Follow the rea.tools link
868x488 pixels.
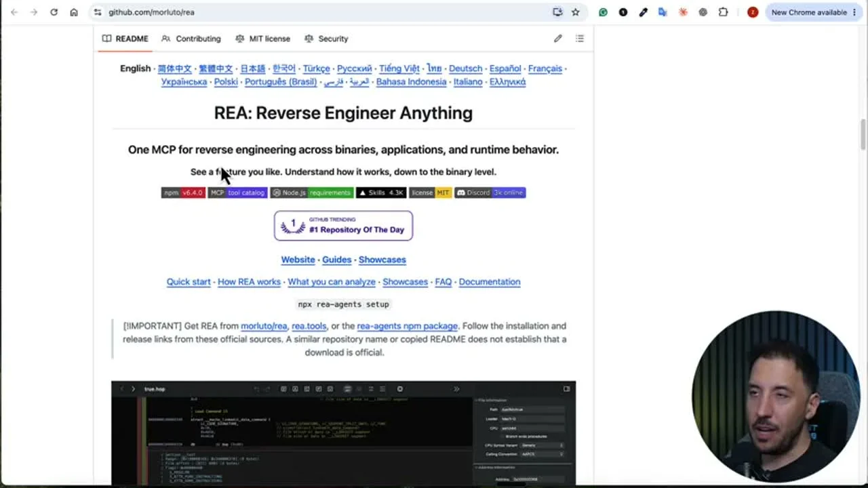pos(309,326)
